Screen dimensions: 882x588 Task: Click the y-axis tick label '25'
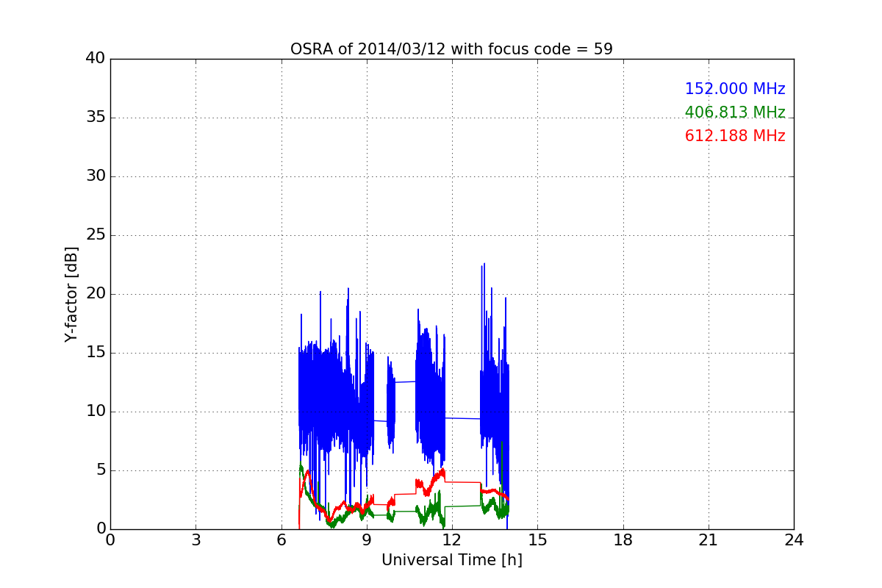[95, 235]
